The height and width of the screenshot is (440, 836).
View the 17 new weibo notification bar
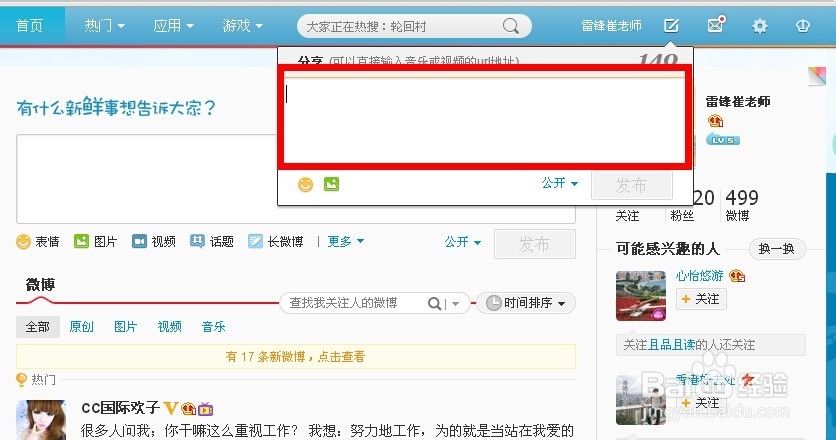[x=295, y=356]
